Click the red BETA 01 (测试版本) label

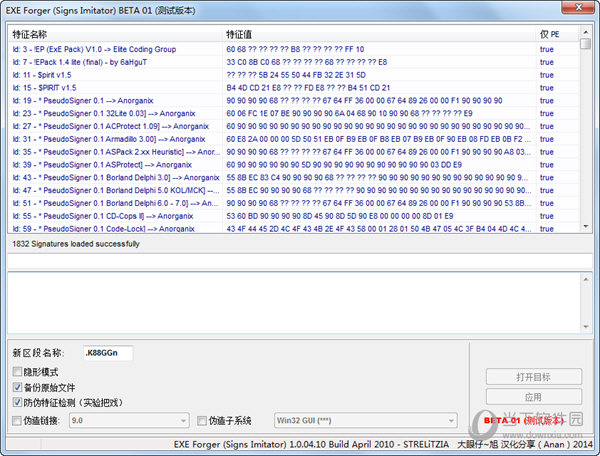coord(523,420)
